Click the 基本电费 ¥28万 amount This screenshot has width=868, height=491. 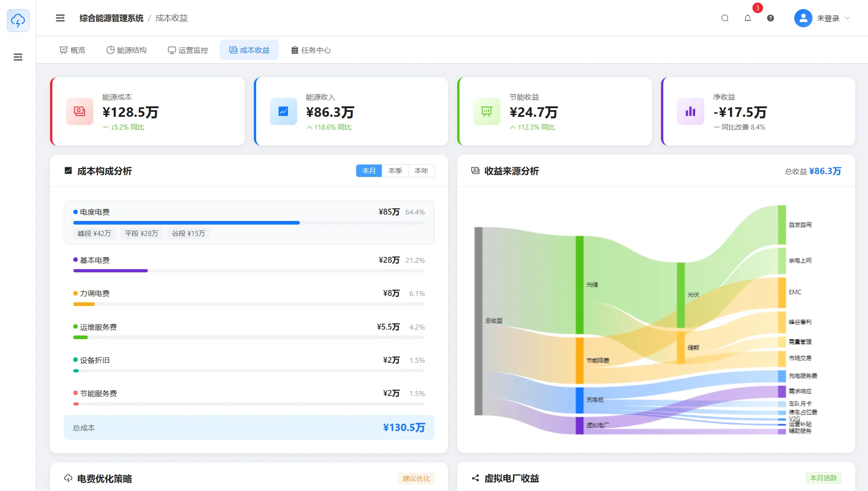click(389, 260)
